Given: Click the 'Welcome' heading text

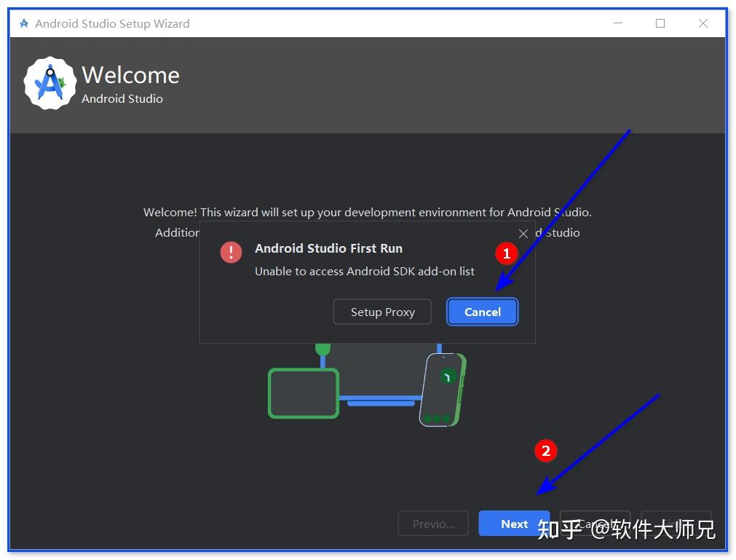Looking at the screenshot, I should pos(130,75).
